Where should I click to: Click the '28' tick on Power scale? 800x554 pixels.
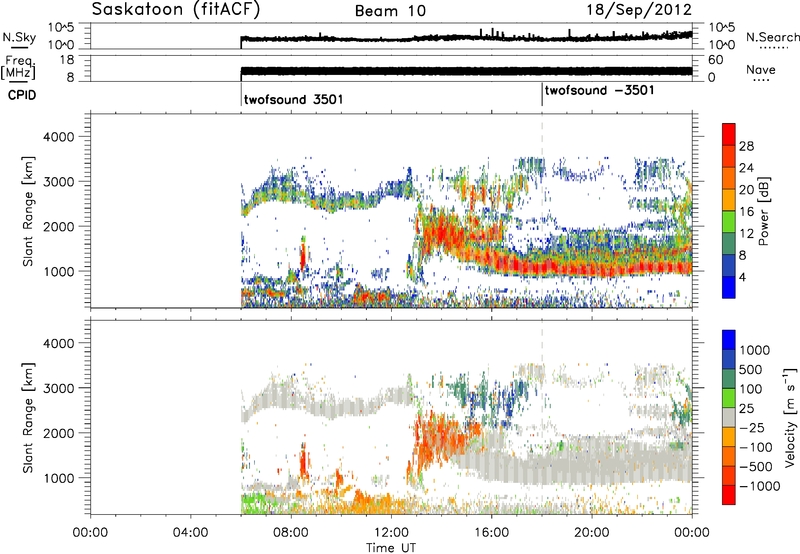point(746,146)
